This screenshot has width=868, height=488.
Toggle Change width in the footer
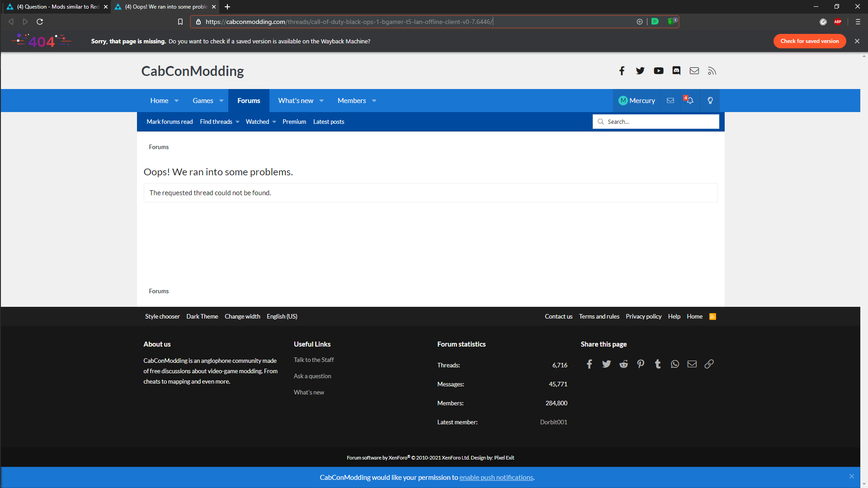coord(242,316)
